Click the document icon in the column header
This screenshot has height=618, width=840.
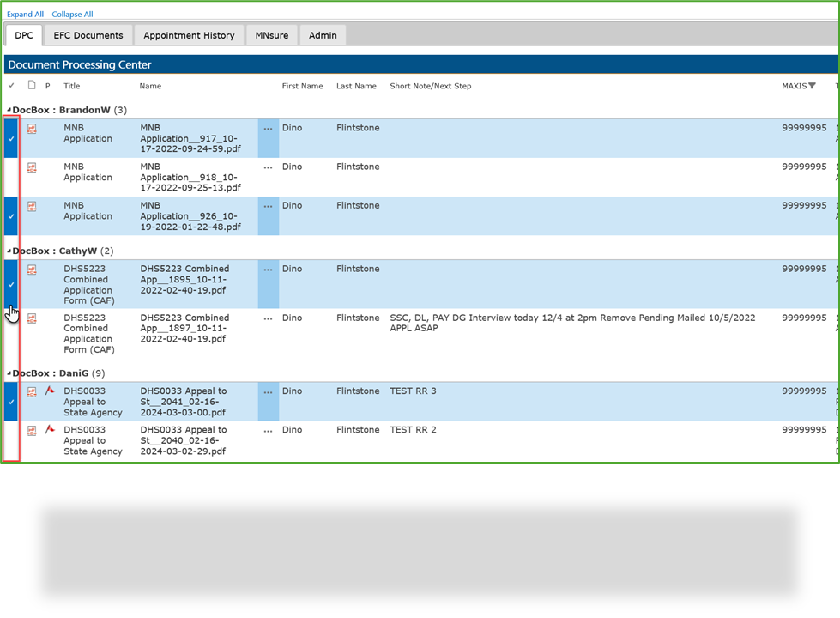pyautogui.click(x=30, y=86)
